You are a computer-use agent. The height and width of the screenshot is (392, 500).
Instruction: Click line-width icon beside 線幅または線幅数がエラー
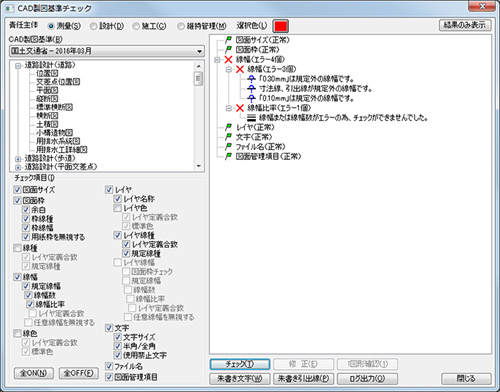click(252, 118)
